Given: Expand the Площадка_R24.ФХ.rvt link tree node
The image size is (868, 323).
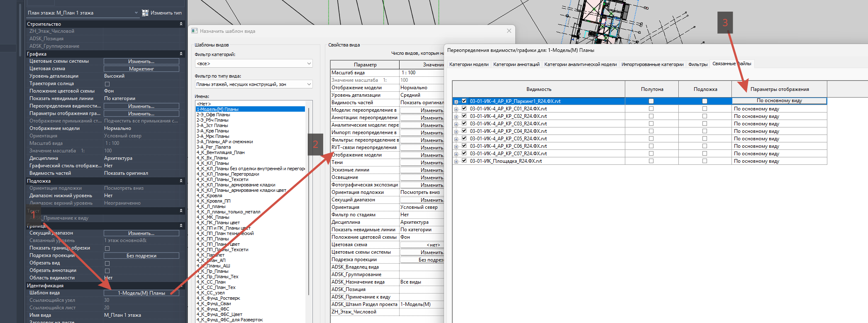Looking at the screenshot, I should 456,161.
